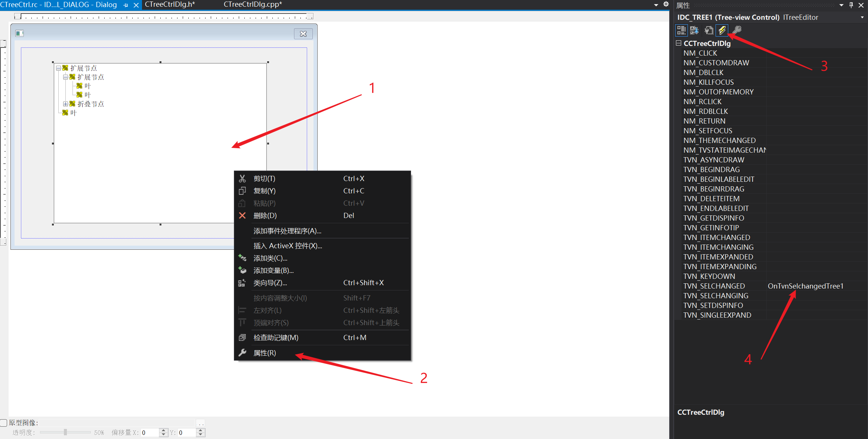The width and height of the screenshot is (868, 439).
Task: Click the pin icon on the CTreeCtrl.rc tab
Action: (126, 5)
